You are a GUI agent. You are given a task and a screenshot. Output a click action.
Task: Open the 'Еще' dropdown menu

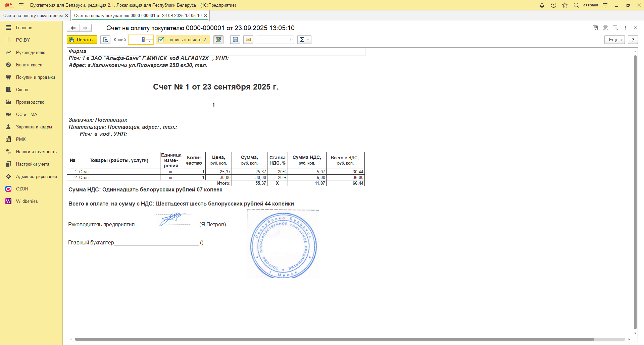(x=614, y=40)
